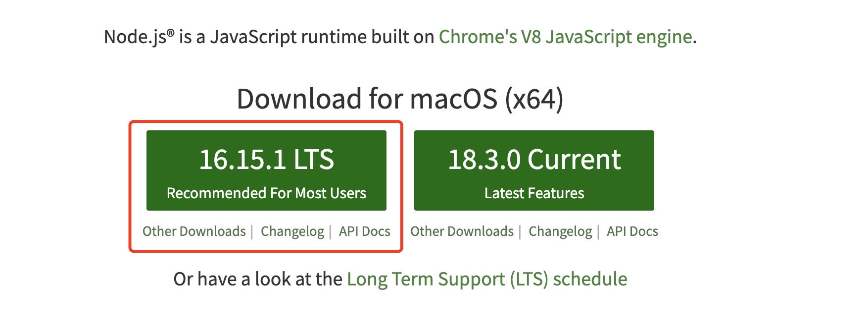Open Other Downloads under the Current button
This screenshot has width=868, height=335.
tap(462, 231)
